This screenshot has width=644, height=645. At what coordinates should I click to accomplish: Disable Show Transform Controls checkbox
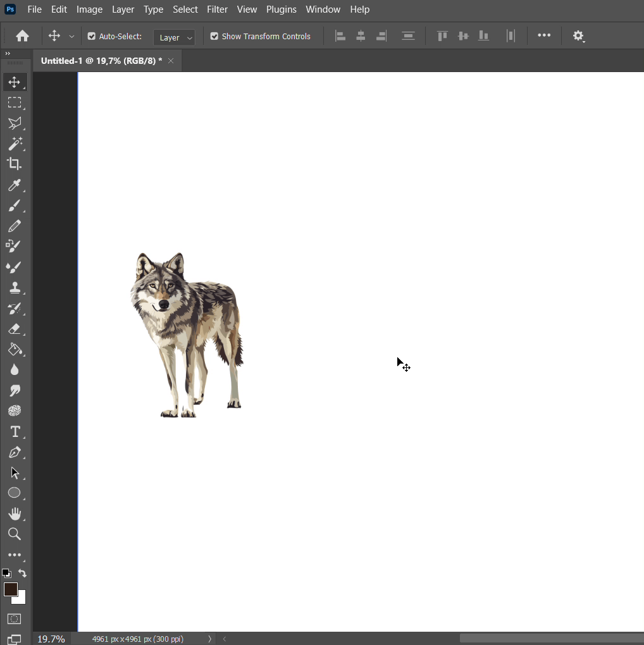tap(214, 37)
